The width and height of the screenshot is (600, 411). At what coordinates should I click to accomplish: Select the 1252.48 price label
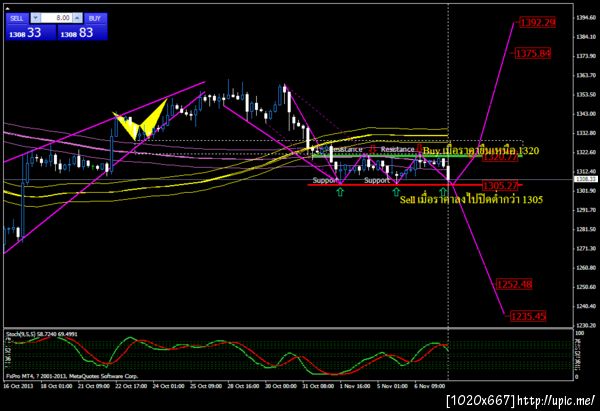(x=514, y=284)
